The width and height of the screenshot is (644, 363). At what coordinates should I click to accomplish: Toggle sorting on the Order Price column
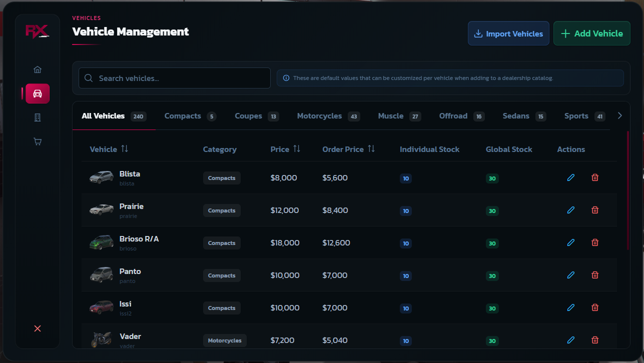[x=371, y=149]
